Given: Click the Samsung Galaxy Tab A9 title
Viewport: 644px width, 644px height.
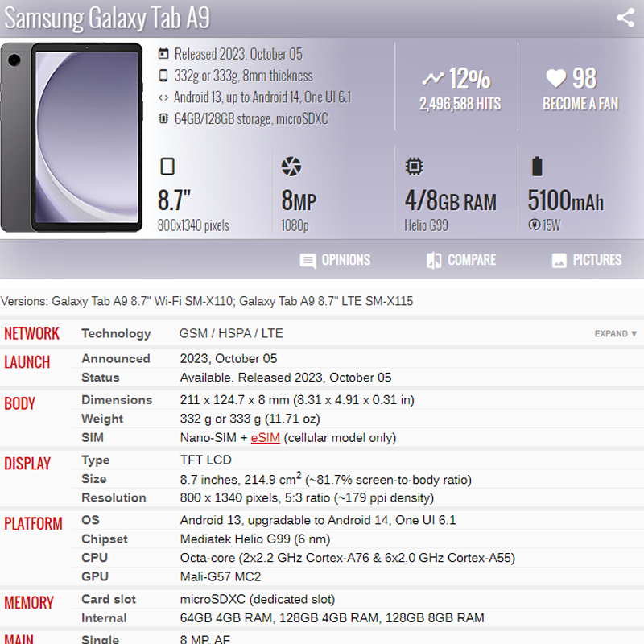Looking at the screenshot, I should pos(107,18).
